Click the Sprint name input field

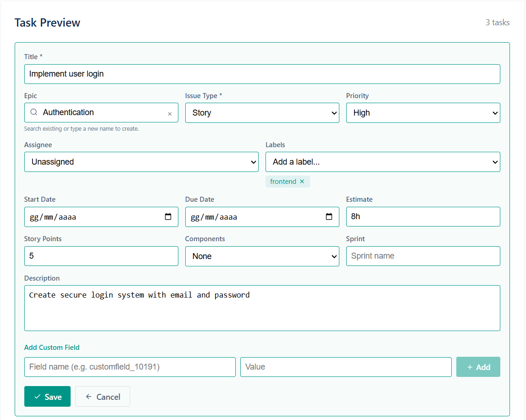pos(422,256)
